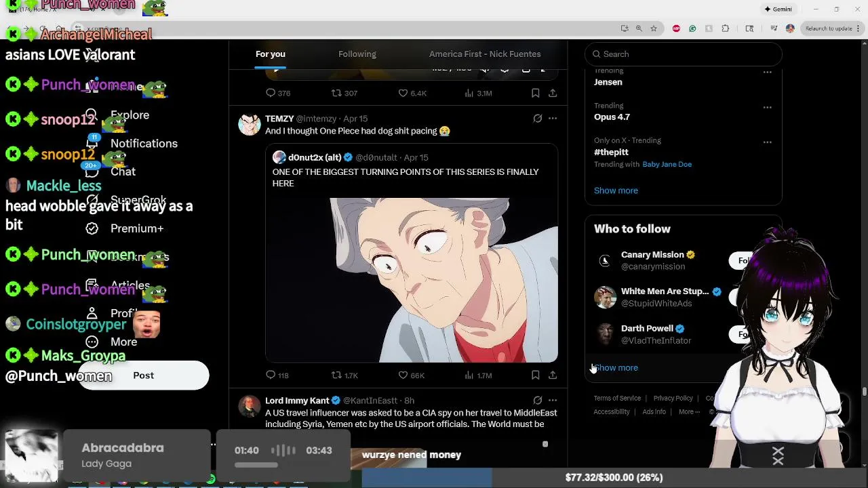Image resolution: width=868 pixels, height=488 pixels.
Task: Share the post with 376 replies
Action: click(553, 93)
